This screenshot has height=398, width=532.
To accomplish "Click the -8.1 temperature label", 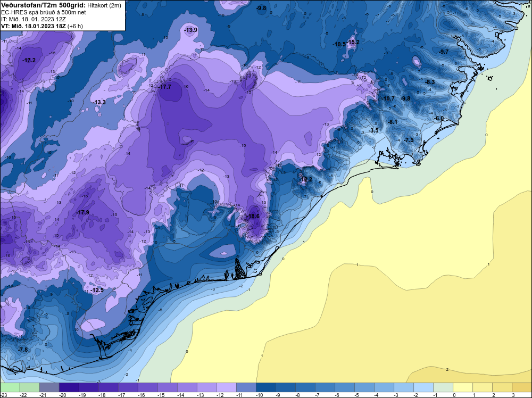I will (393, 122).
